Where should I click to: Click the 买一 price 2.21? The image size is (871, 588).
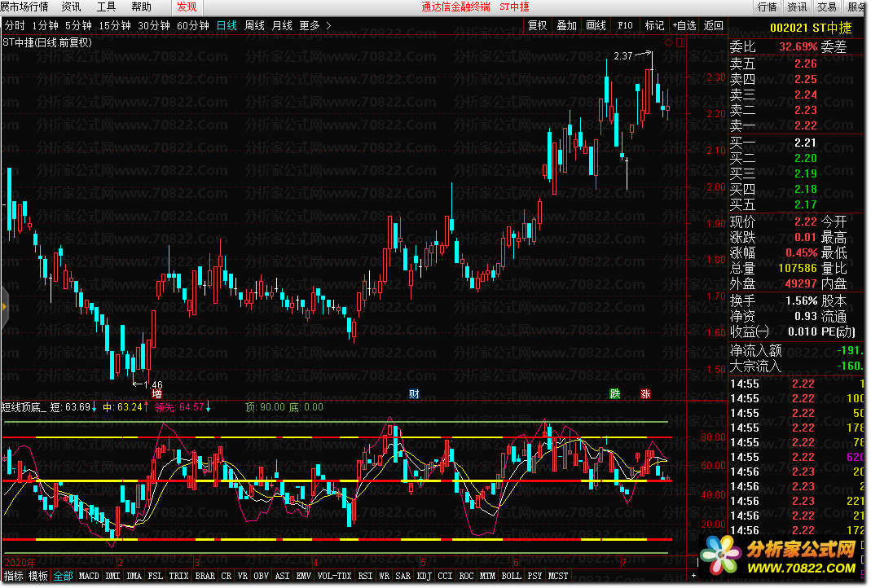[806, 143]
